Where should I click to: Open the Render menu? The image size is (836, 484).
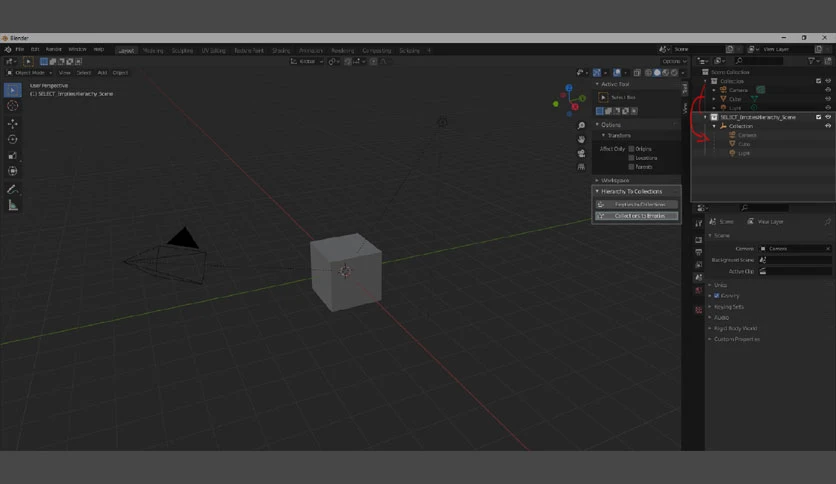pyautogui.click(x=53, y=50)
